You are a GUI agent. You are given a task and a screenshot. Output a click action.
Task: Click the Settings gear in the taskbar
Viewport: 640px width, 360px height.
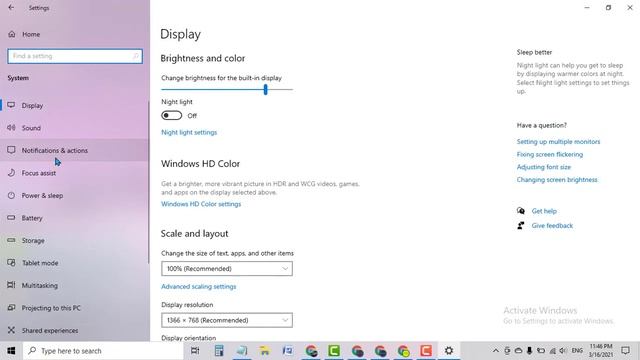pos(449,351)
